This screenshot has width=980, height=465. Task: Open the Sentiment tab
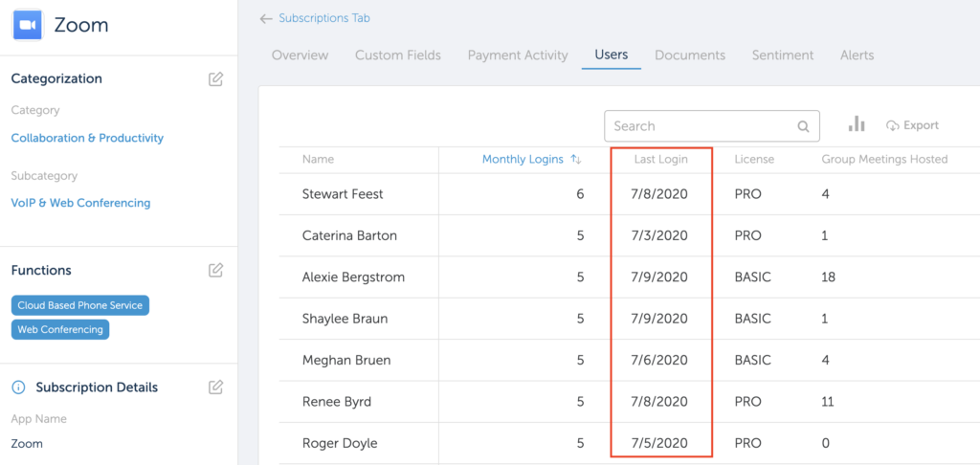(x=783, y=55)
